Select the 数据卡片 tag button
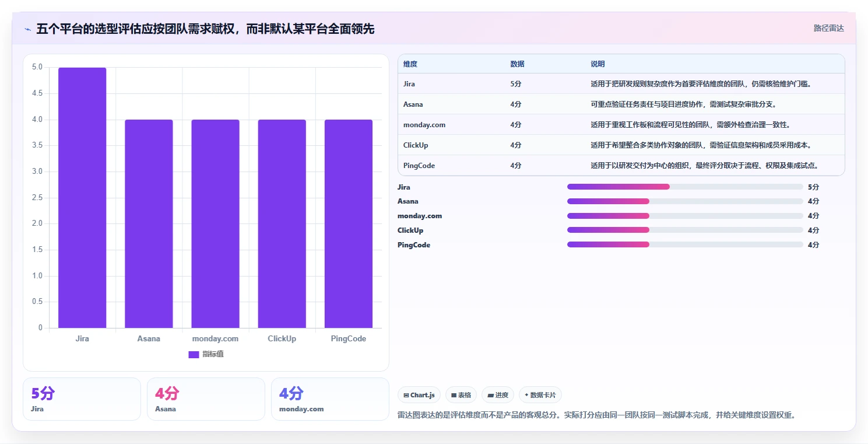Image resolution: width=868 pixels, height=444 pixels. tap(540, 395)
